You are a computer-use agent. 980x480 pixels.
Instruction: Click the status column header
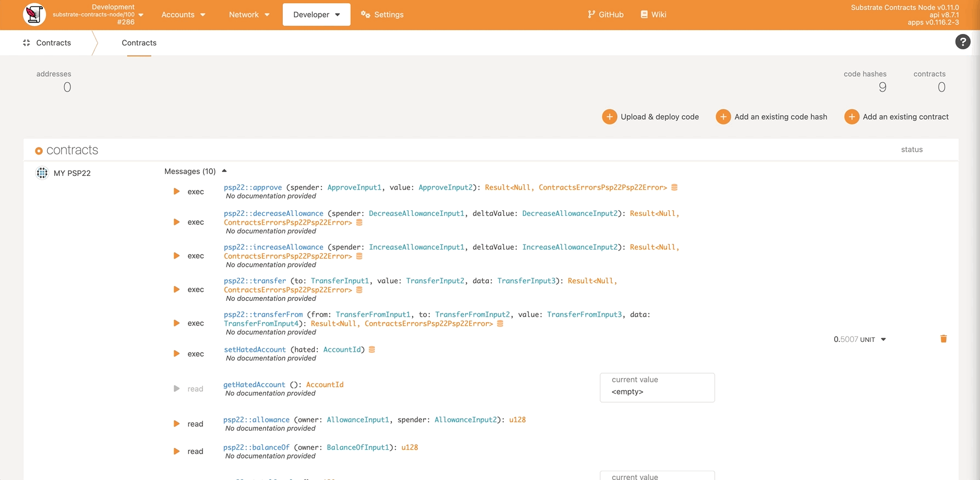911,150
